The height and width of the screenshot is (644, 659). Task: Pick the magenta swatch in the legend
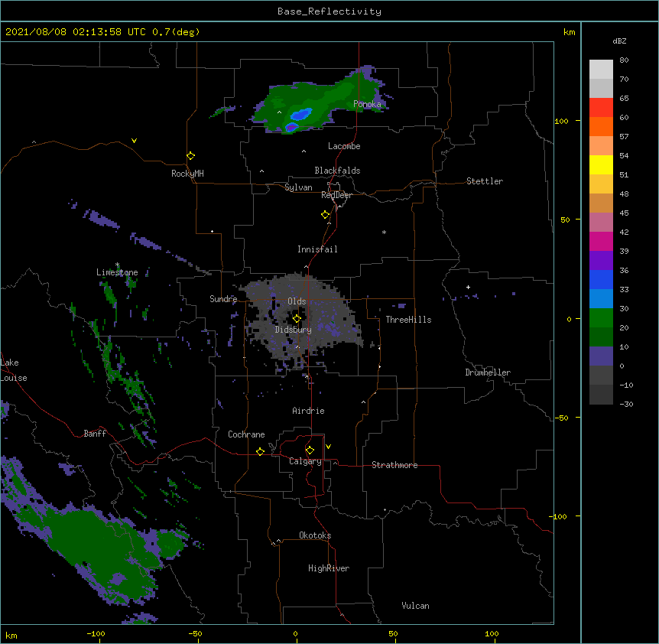601,241
